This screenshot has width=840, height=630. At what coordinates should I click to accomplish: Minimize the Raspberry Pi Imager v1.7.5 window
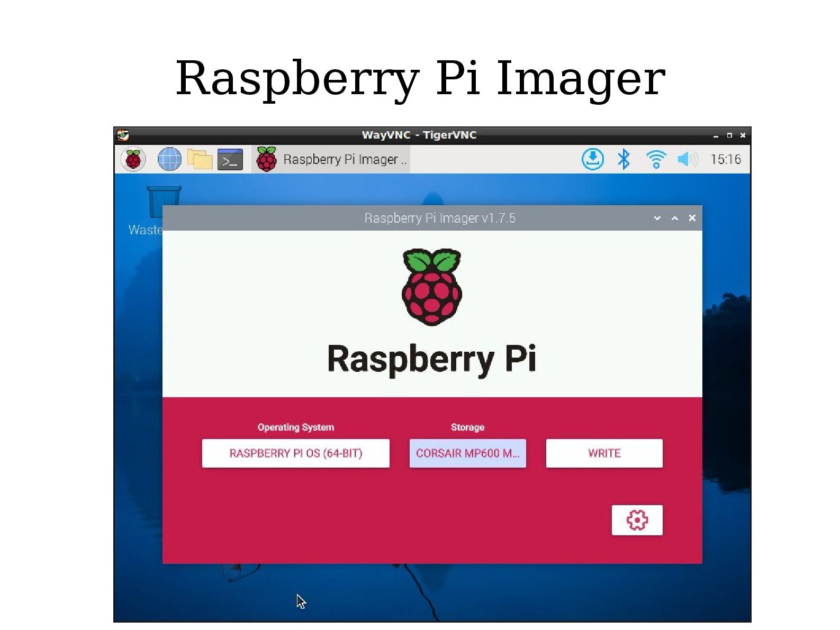tap(657, 218)
